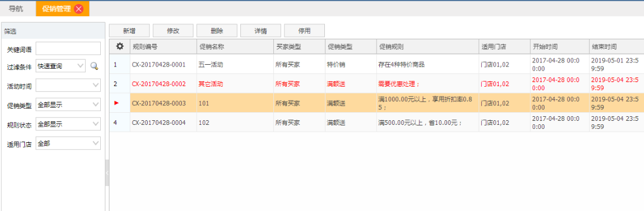Click the 修改 button

click(173, 31)
